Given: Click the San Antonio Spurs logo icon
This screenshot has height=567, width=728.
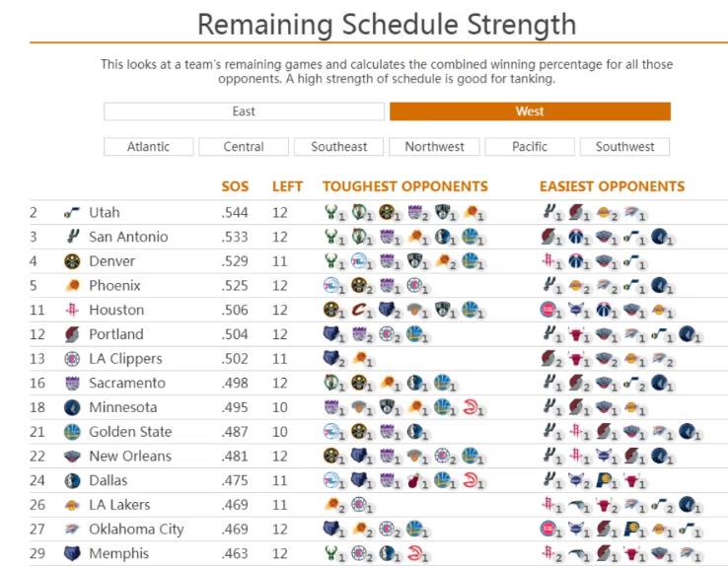Looking at the screenshot, I should [x=72, y=237].
